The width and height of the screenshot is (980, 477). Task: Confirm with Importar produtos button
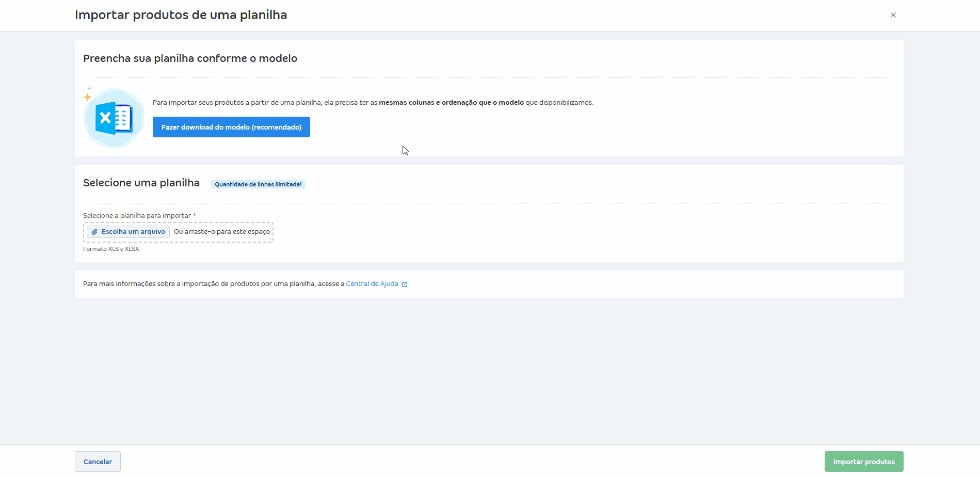tap(863, 462)
